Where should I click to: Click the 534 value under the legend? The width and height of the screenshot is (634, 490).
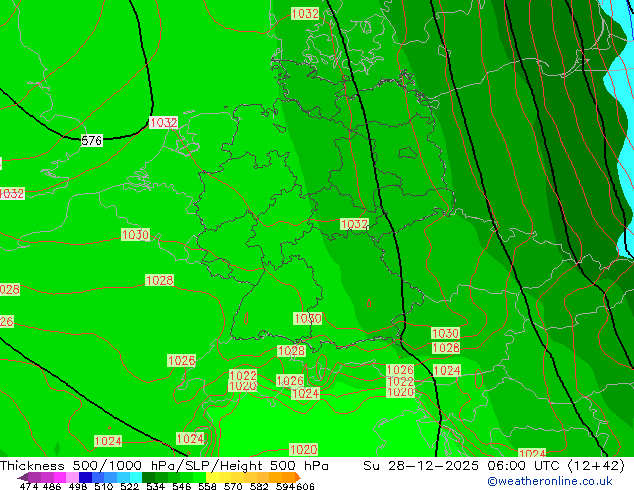tap(155, 486)
